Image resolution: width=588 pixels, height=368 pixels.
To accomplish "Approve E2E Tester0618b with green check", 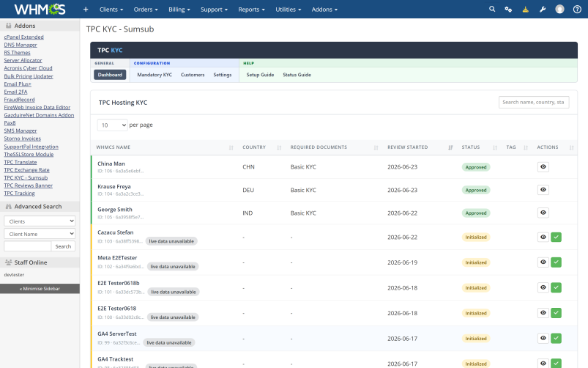I will click(x=556, y=287).
